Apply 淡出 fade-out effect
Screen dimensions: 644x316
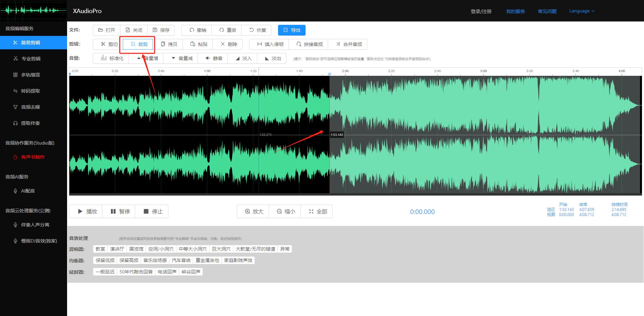(273, 58)
